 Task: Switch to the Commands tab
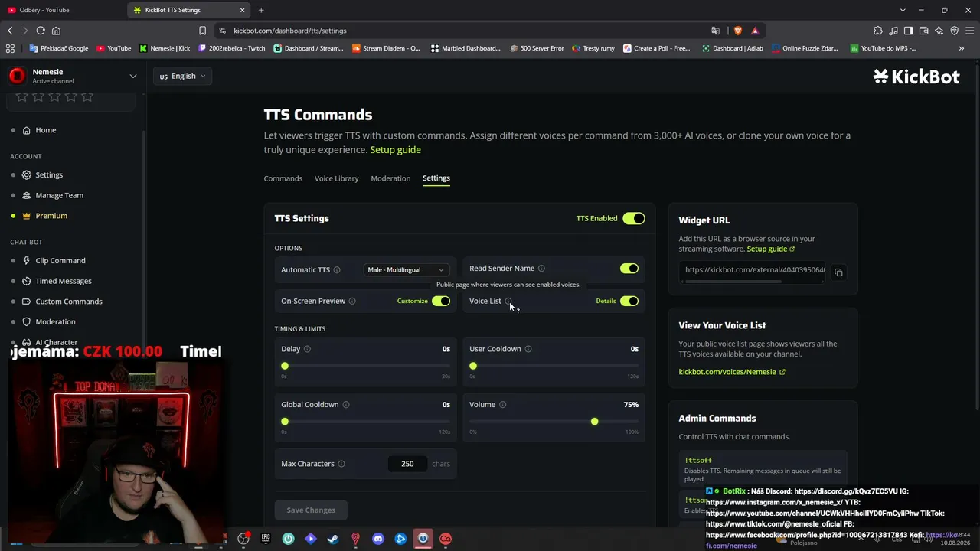[x=283, y=178]
